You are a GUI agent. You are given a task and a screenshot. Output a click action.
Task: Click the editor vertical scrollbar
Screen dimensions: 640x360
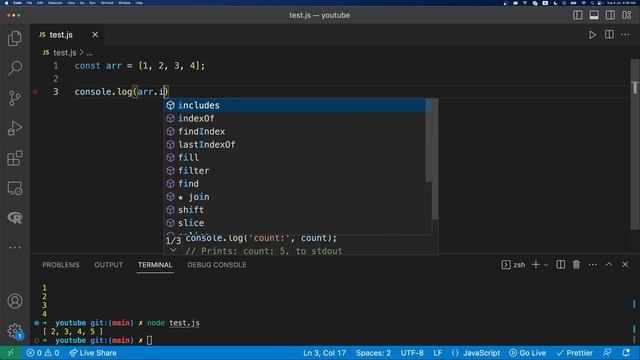tap(635, 145)
